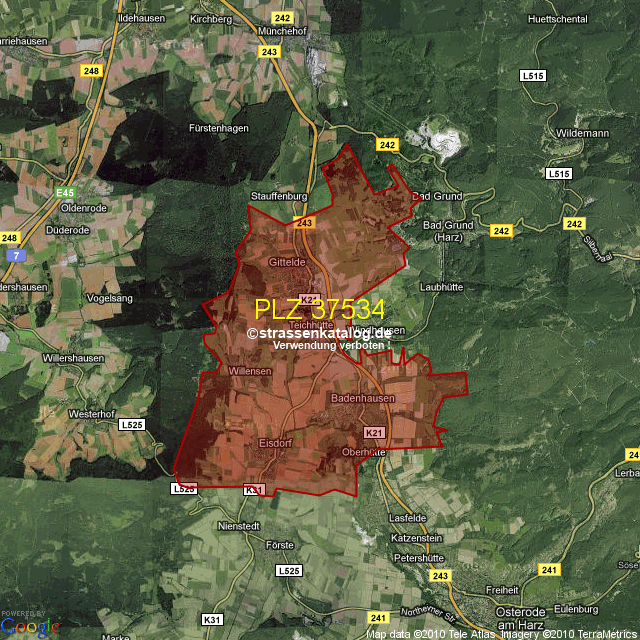Select the Eisdorf village label
The height and width of the screenshot is (640, 640).
[x=275, y=441]
